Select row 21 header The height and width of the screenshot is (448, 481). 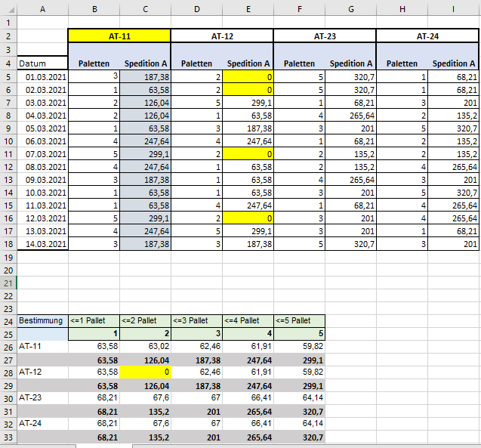click(8, 283)
